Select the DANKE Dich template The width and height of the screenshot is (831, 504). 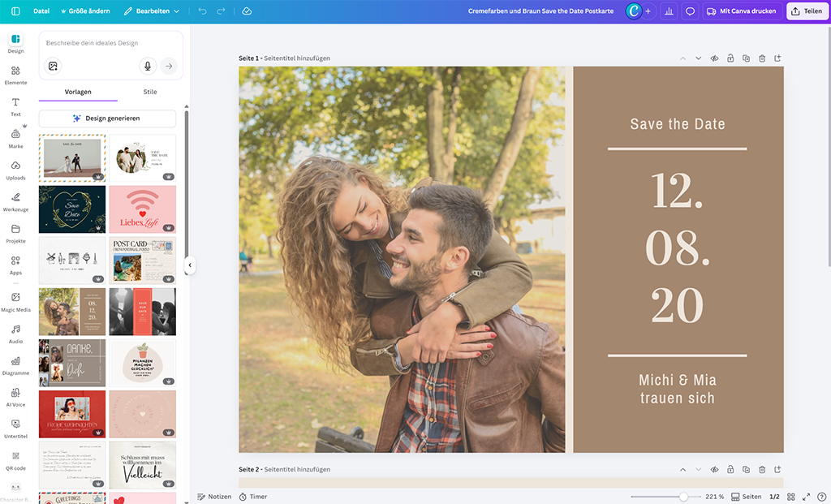[x=72, y=363]
